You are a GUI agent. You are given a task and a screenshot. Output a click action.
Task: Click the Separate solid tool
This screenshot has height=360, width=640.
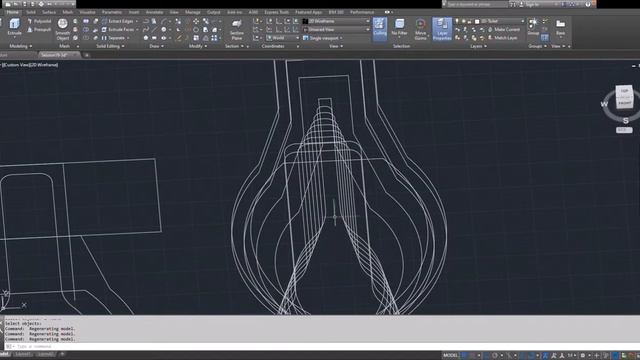point(116,38)
